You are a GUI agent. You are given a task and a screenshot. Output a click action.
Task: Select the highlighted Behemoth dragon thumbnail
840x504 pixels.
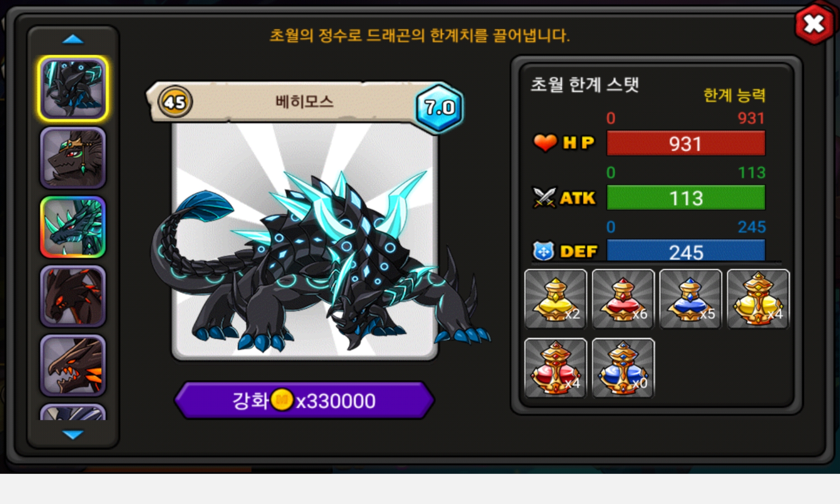73,88
